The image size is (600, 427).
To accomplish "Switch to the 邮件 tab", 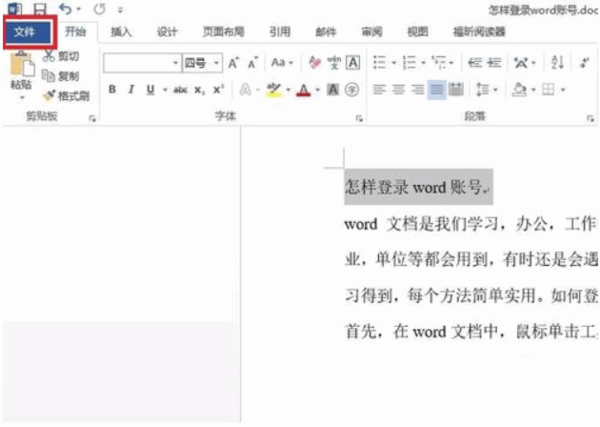I will [326, 32].
